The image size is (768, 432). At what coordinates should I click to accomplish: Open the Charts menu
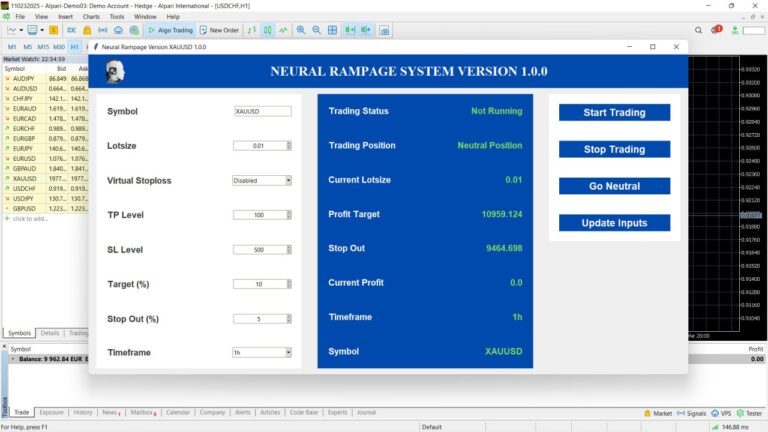pos(91,17)
